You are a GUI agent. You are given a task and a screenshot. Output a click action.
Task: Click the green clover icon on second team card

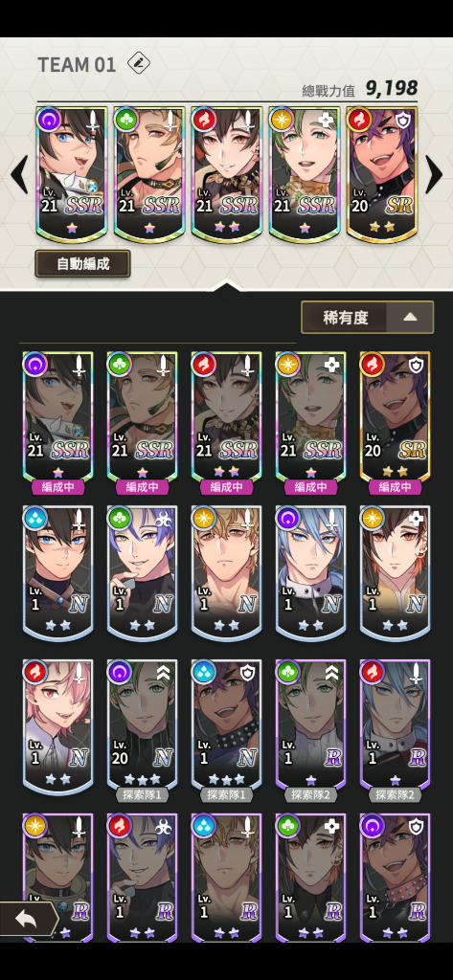(126, 120)
